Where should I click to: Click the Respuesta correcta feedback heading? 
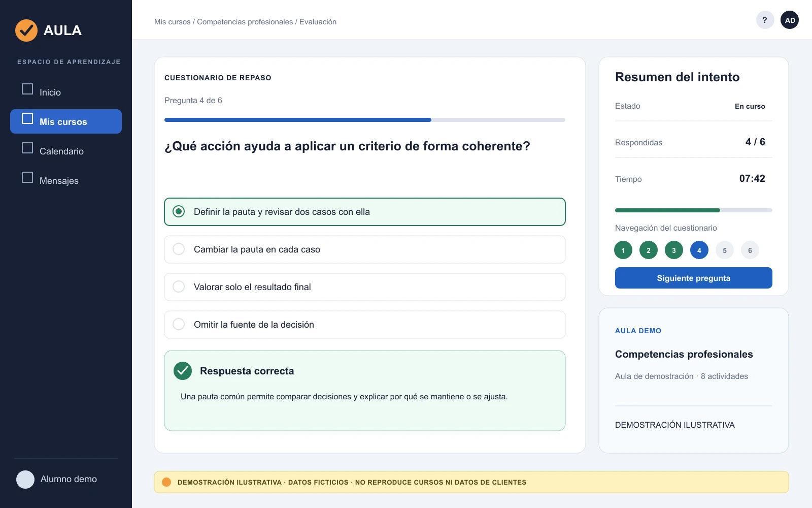[247, 371]
